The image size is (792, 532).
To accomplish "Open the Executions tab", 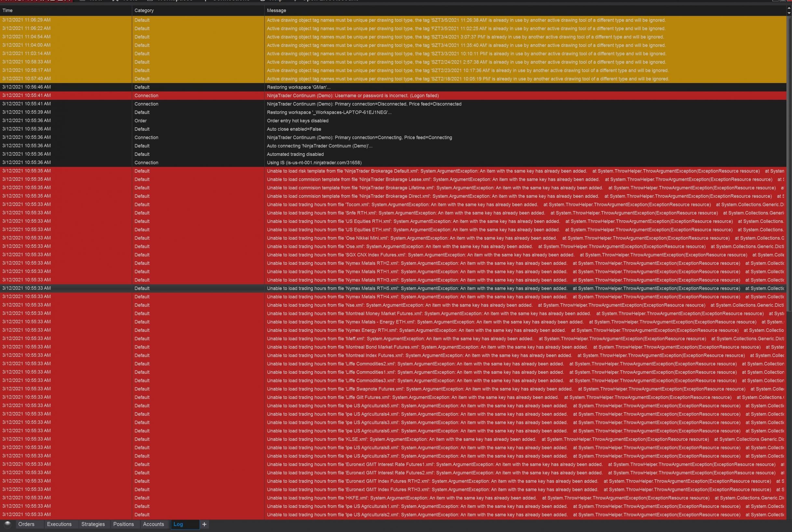I will tap(59, 524).
